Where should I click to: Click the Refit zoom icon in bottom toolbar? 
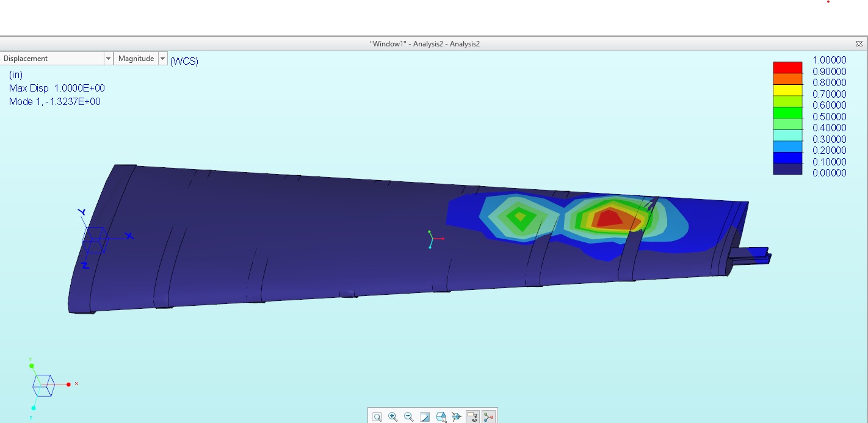[377, 417]
